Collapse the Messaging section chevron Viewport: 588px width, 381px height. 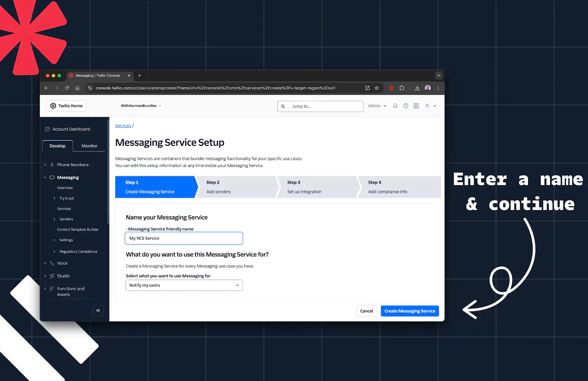(x=45, y=177)
